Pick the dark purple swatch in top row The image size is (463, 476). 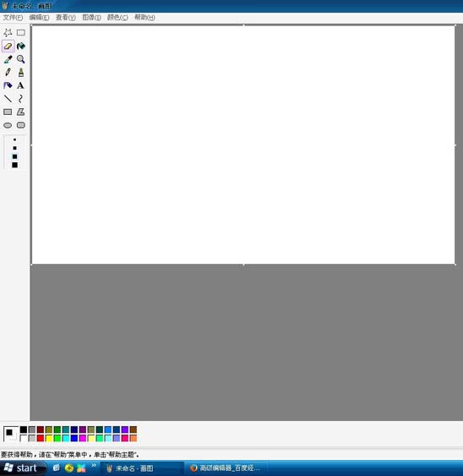click(83, 429)
